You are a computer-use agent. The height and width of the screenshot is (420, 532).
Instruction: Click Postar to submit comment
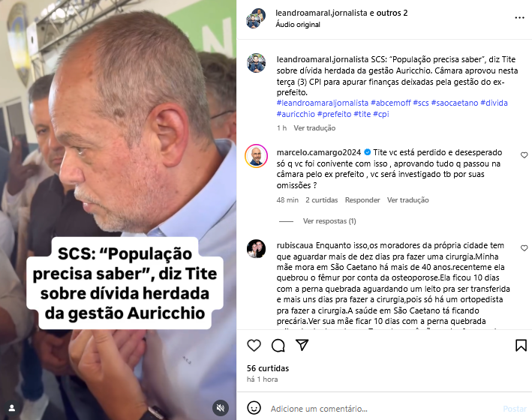click(x=514, y=409)
